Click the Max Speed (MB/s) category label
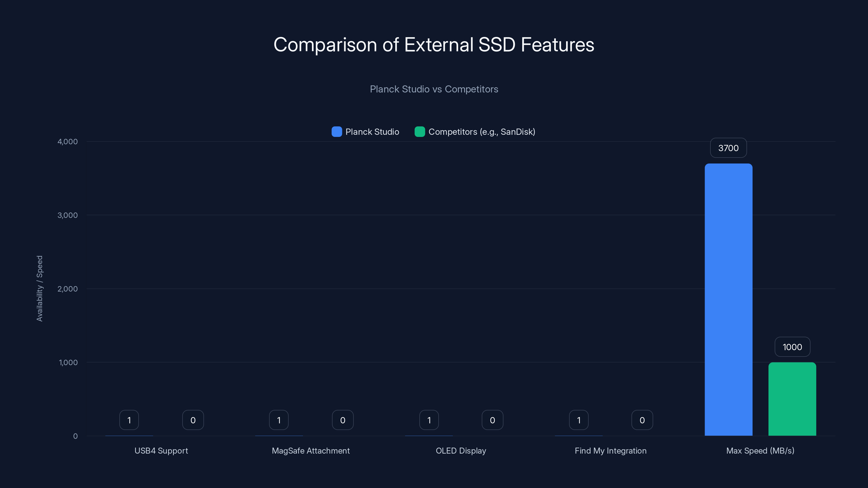This screenshot has width=868, height=488. pos(760,451)
